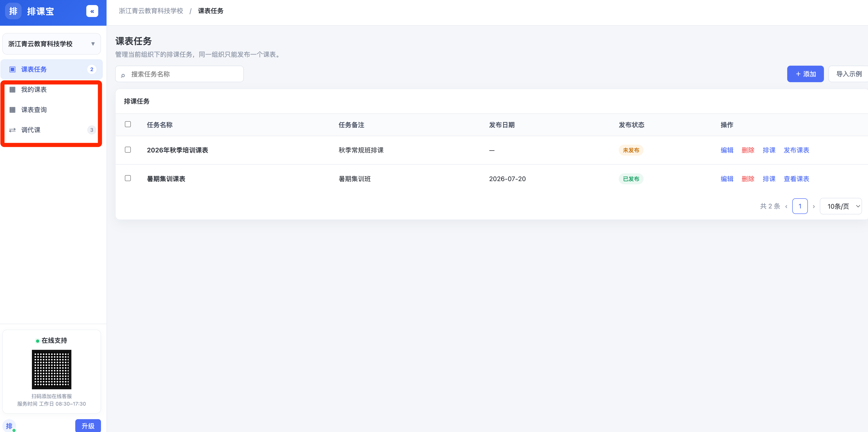Select page 1 in pagination
Image resolution: width=868 pixels, height=432 pixels.
click(800, 206)
